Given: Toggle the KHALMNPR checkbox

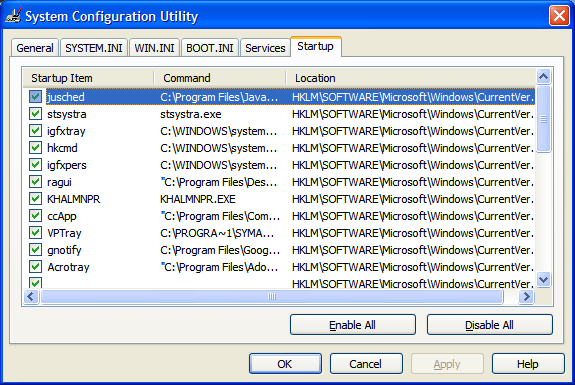Looking at the screenshot, I should (x=35, y=199).
